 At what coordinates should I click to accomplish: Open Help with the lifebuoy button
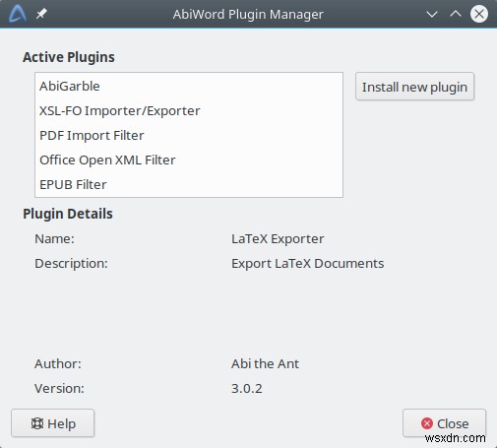tap(53, 423)
